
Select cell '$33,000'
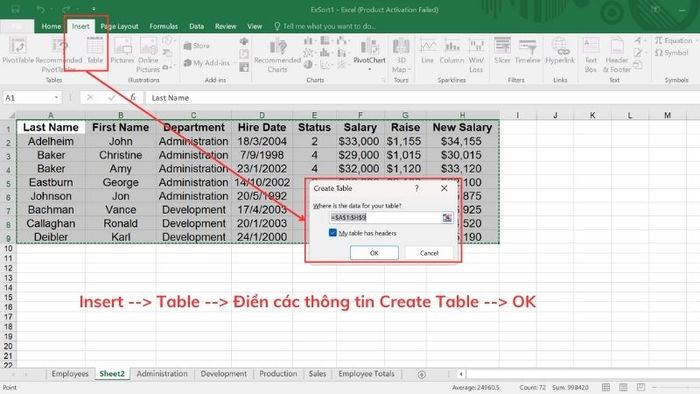tap(359, 141)
